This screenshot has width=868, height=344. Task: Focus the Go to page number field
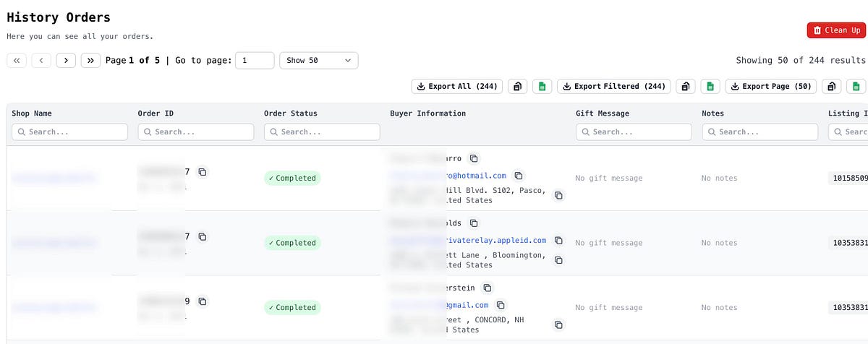click(x=255, y=61)
